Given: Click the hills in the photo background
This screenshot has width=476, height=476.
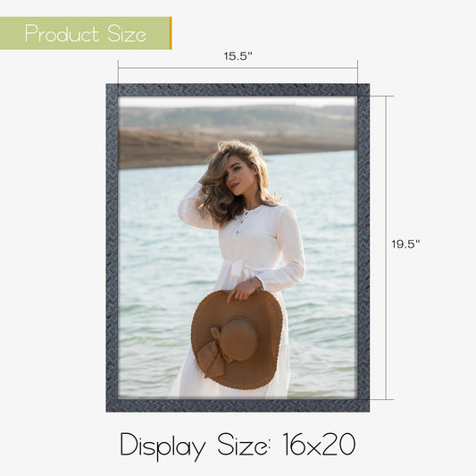Looking at the screenshot, I should (237, 135).
